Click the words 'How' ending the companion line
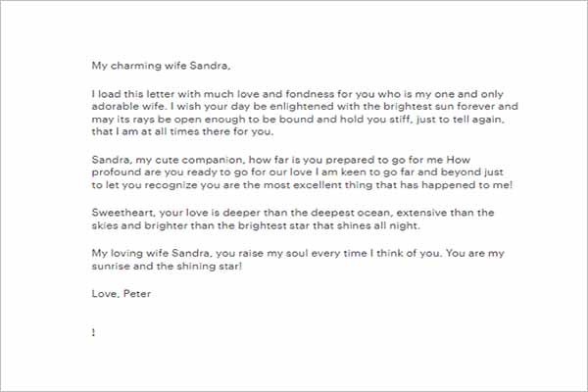The height and width of the screenshot is (392, 588). coord(458,160)
